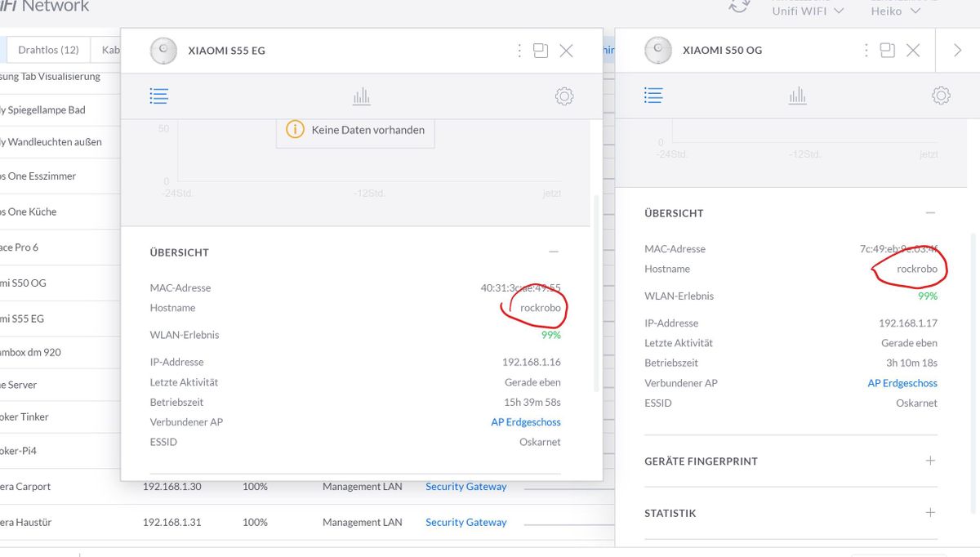Pop out the XIAOMI S50 OG panel

[888, 51]
